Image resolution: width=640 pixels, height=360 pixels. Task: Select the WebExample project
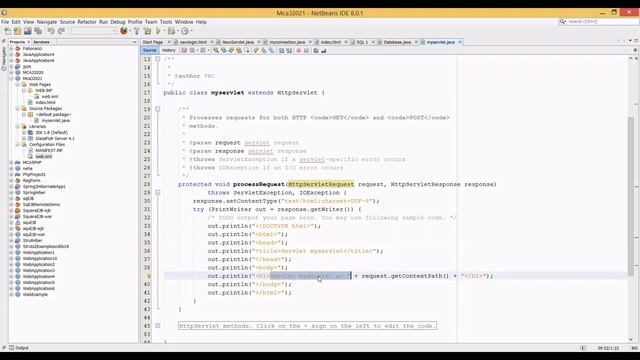point(35,294)
